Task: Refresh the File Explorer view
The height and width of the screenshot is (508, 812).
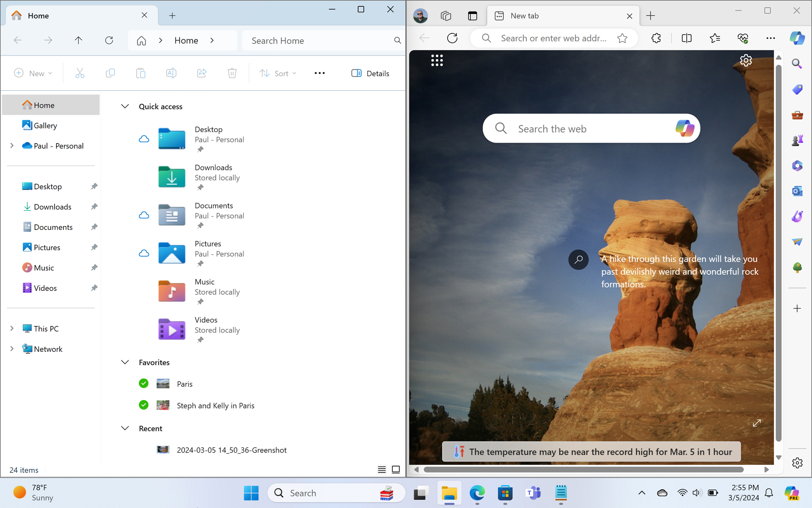Action: coord(109,40)
